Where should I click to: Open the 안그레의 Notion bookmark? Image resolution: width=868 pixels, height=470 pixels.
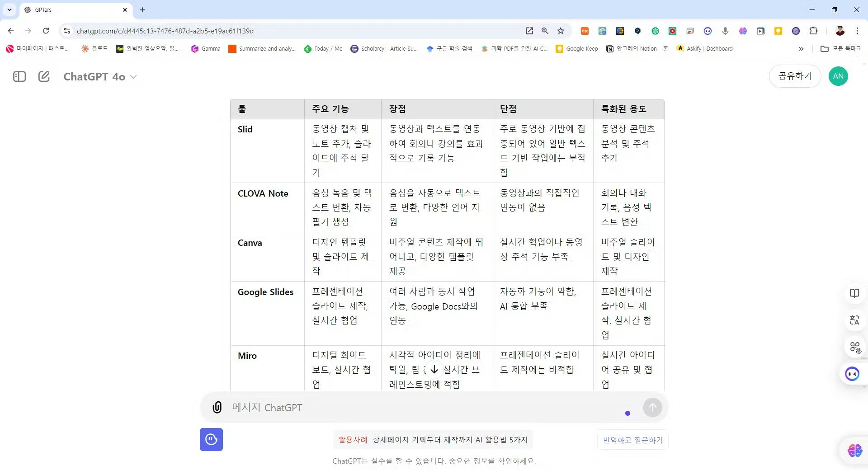pyautogui.click(x=637, y=48)
